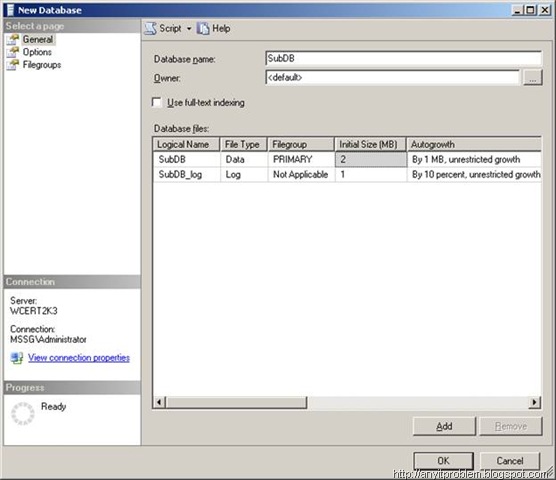The width and height of the screenshot is (556, 480).
Task: Click the New Database title bar icon
Action: click(x=10, y=10)
